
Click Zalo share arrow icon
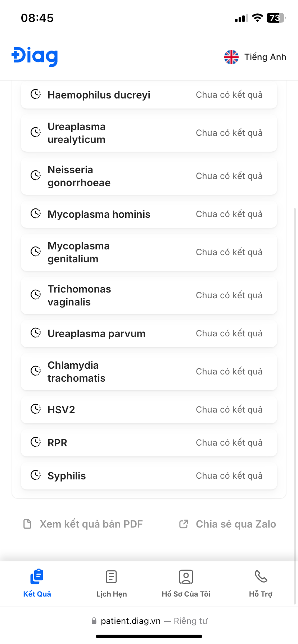pos(184,524)
